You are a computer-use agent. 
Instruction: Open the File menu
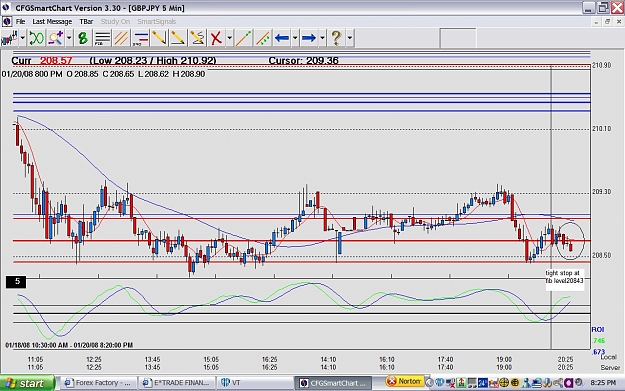tap(20, 22)
